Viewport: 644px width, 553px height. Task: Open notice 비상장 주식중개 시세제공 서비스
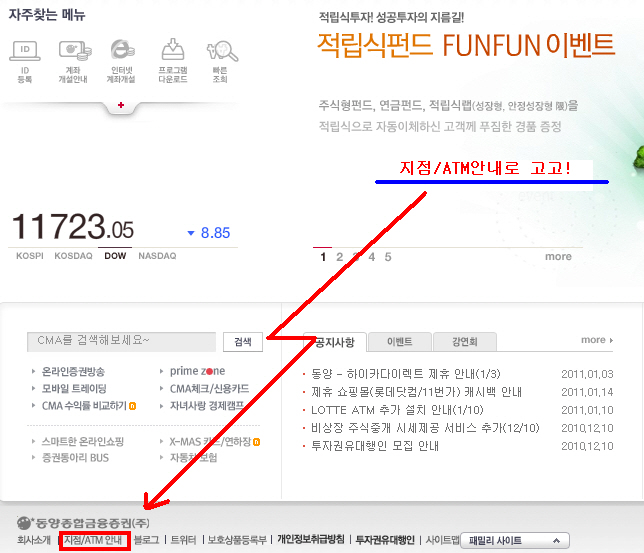tap(425, 428)
